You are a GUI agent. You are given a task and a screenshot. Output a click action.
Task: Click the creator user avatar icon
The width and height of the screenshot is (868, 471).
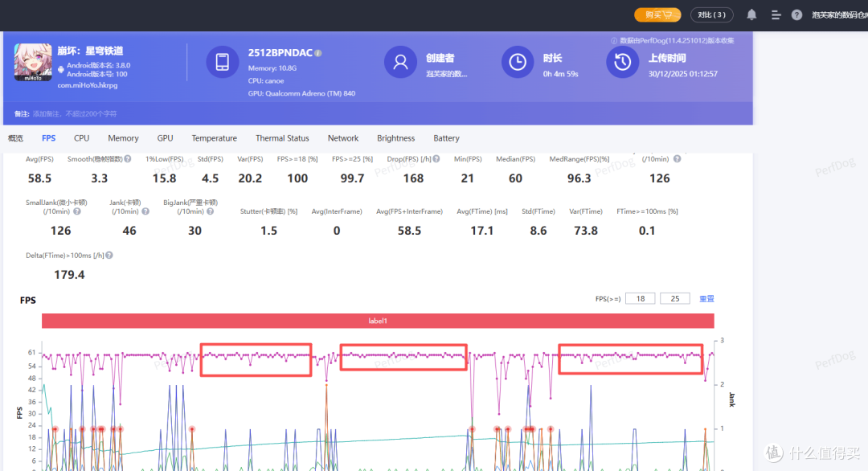tap(400, 62)
